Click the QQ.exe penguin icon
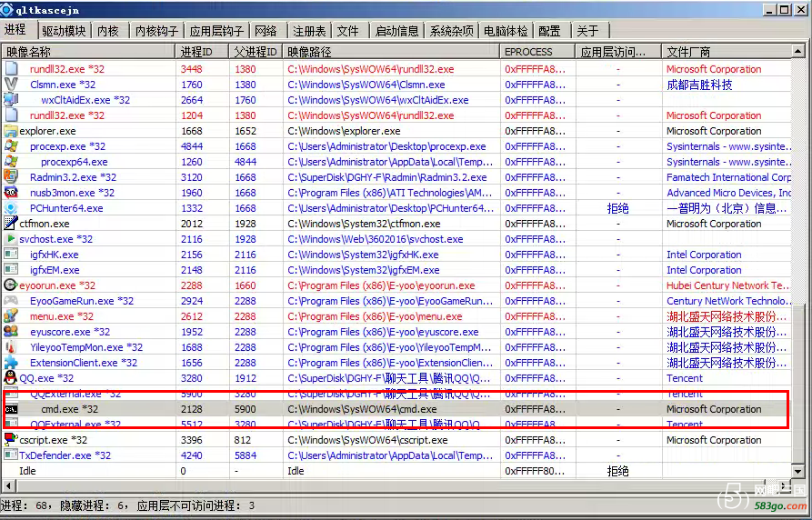This screenshot has width=812, height=520. [11, 378]
